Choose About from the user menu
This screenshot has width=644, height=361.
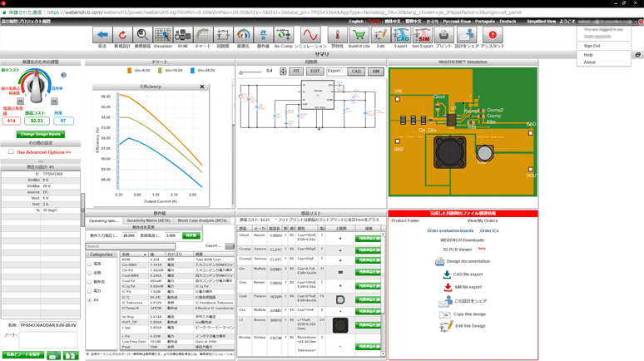[589, 62]
